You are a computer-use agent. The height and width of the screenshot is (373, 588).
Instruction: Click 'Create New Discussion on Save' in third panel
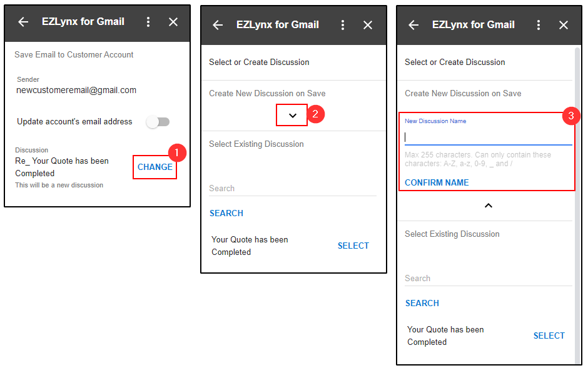point(463,93)
